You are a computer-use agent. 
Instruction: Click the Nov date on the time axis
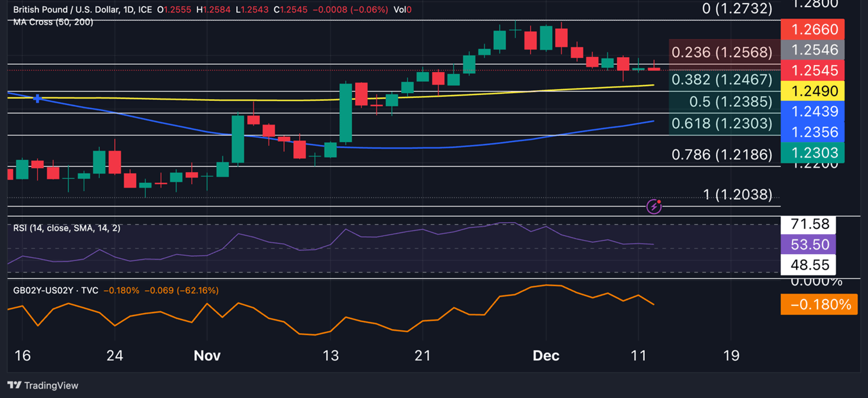pos(207,356)
